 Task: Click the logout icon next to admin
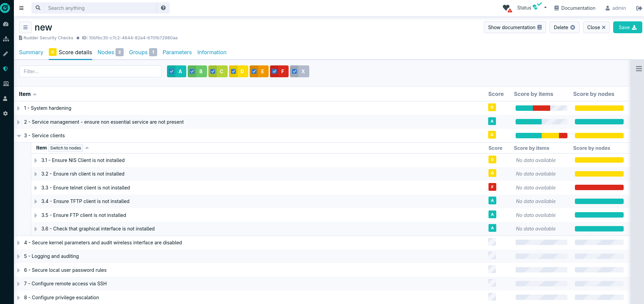click(639, 8)
